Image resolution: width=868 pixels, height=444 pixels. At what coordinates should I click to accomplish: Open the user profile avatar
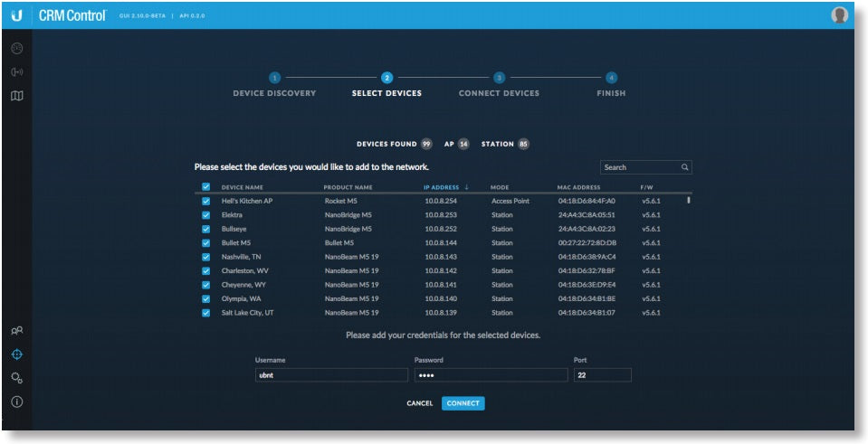click(839, 15)
